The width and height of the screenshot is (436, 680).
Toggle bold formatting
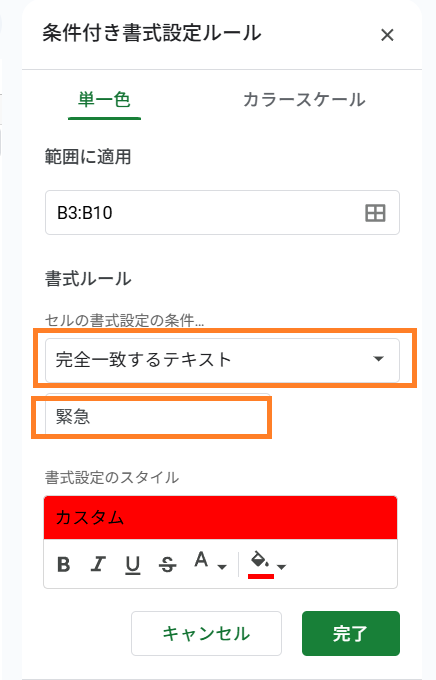click(x=64, y=565)
